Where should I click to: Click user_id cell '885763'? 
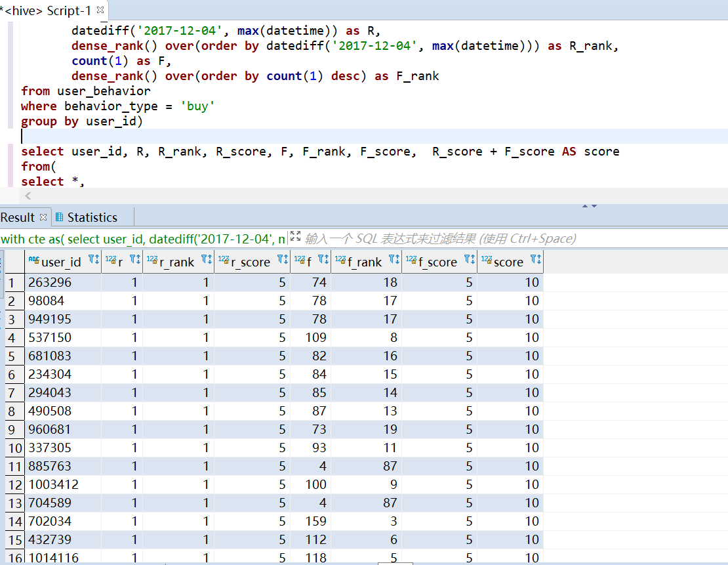click(63, 465)
